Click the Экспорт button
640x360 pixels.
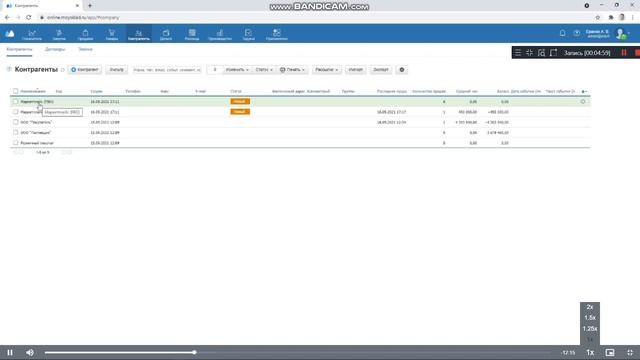coord(381,70)
